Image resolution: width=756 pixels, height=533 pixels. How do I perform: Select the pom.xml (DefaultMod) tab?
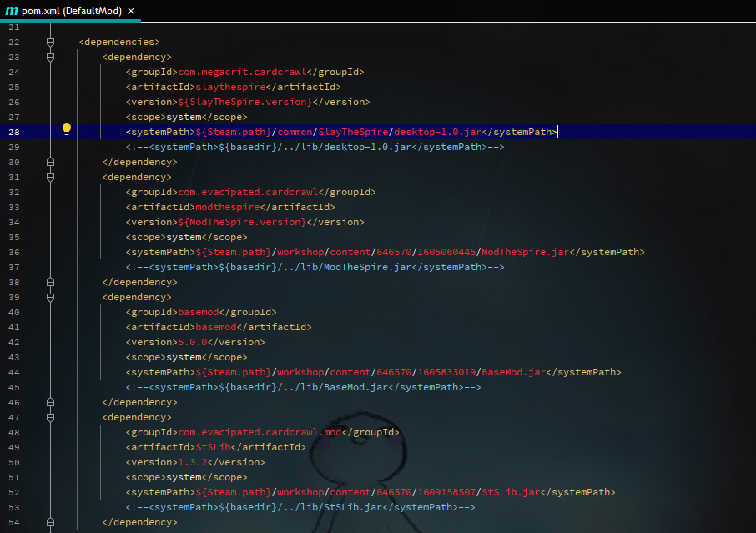70,11
